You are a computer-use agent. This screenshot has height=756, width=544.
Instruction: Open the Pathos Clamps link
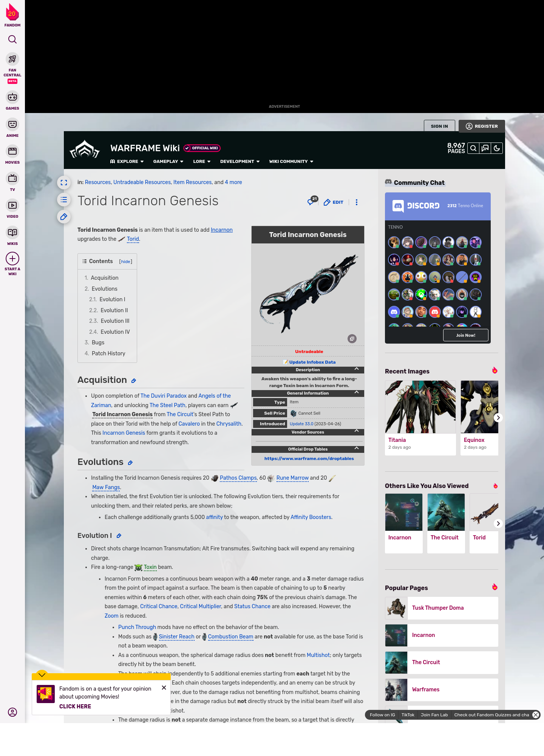(238, 478)
